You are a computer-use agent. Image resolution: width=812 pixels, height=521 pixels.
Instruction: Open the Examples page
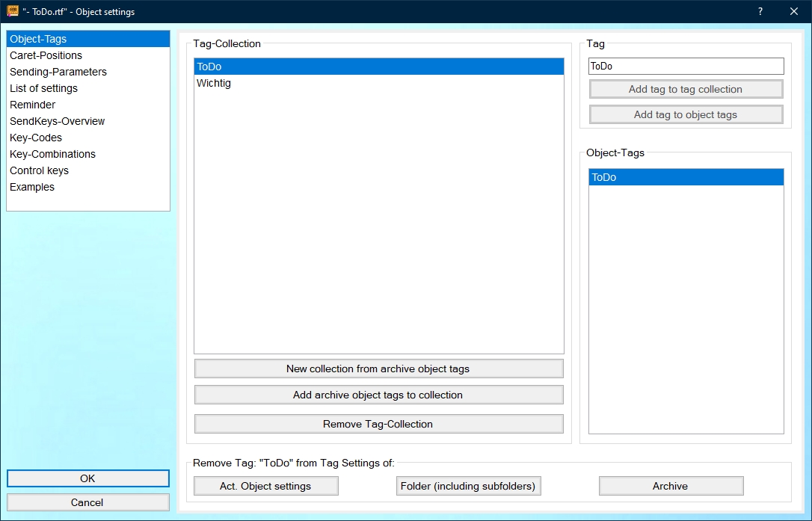point(32,187)
